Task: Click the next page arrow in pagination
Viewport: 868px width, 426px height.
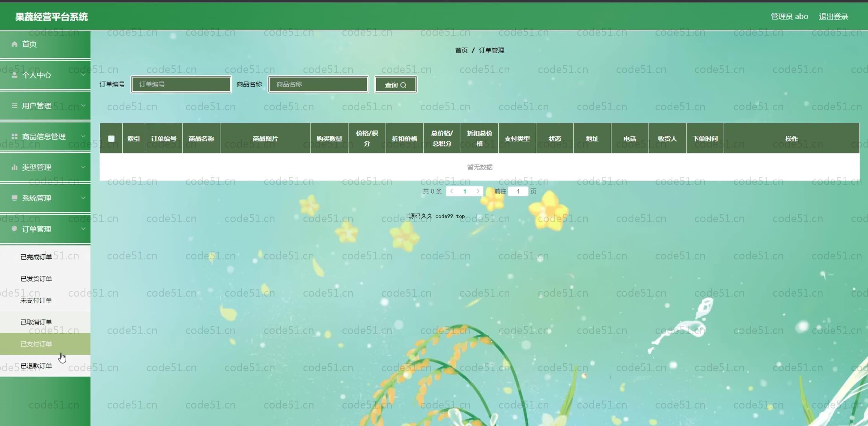Action: pyautogui.click(x=478, y=191)
